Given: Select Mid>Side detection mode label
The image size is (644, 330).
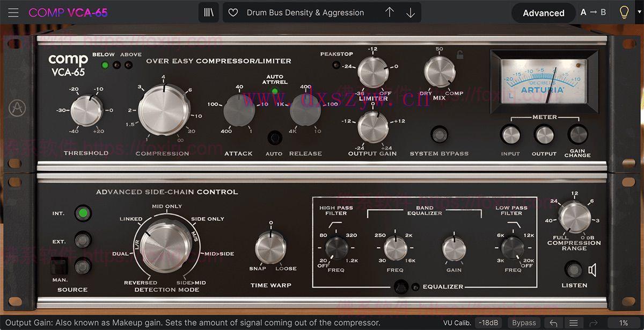Looking at the screenshot, I should click(x=219, y=254).
